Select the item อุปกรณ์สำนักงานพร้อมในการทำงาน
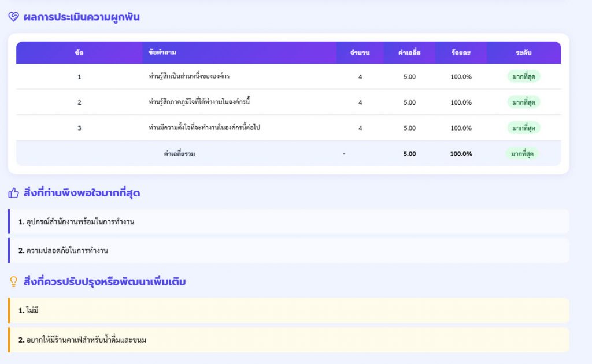The height and width of the screenshot is (364, 592). [x=80, y=222]
